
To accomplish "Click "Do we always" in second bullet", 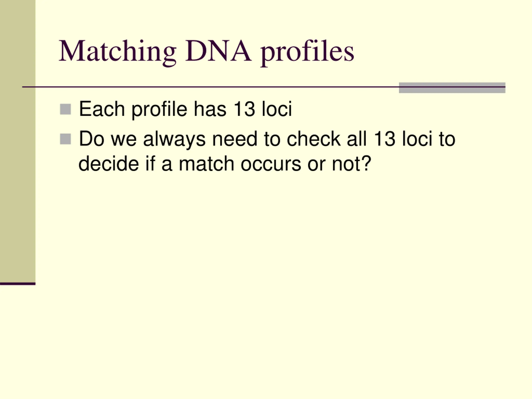I will click(x=142, y=139).
